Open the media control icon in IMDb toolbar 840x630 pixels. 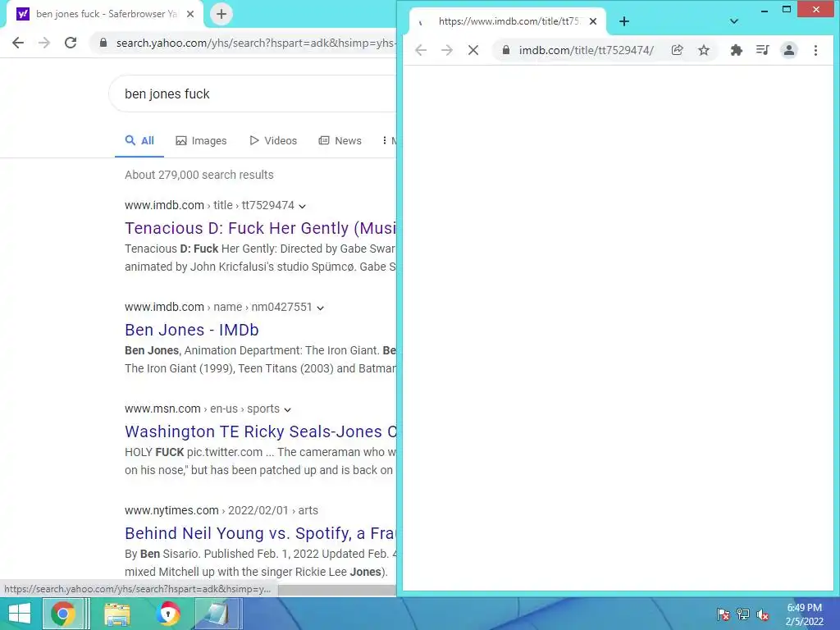point(762,50)
